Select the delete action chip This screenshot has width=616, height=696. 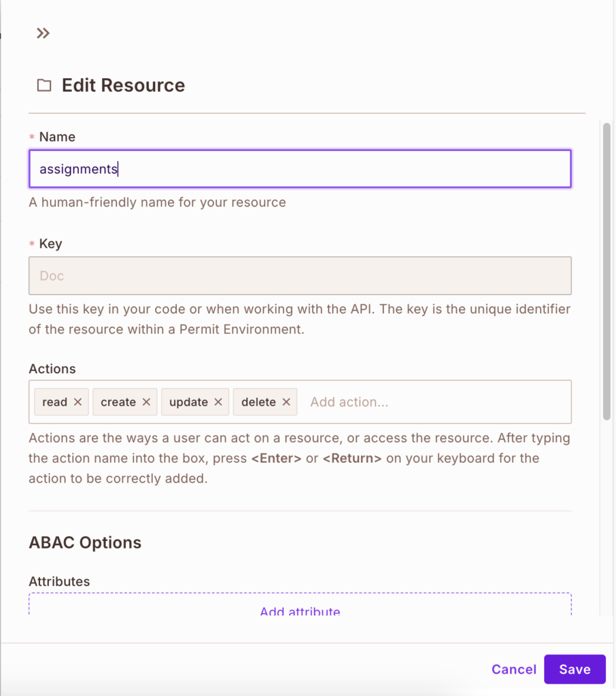257,402
